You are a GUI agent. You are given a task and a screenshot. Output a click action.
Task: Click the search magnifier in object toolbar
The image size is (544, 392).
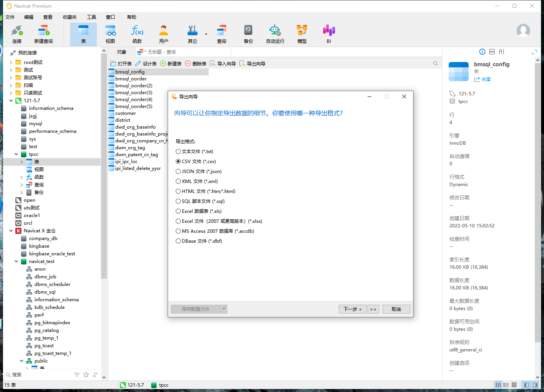436,64
